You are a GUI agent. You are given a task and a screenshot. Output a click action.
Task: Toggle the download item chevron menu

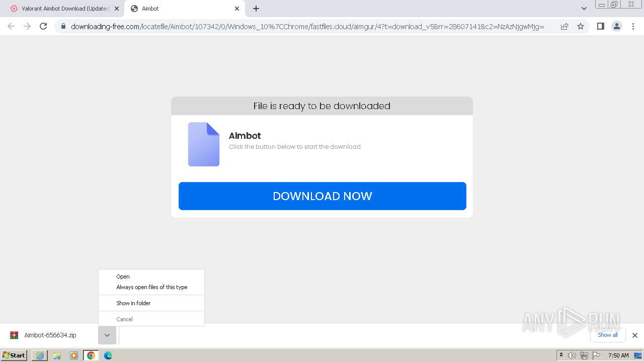pos(107,335)
